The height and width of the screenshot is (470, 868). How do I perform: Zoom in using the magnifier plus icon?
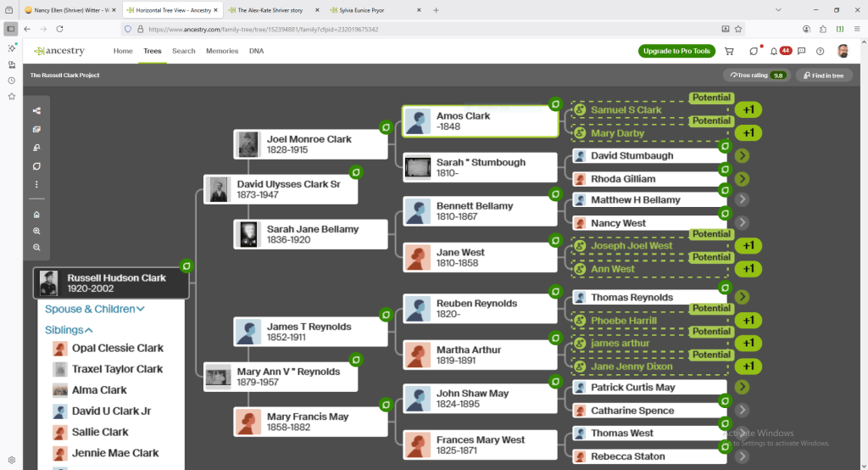tap(36, 231)
